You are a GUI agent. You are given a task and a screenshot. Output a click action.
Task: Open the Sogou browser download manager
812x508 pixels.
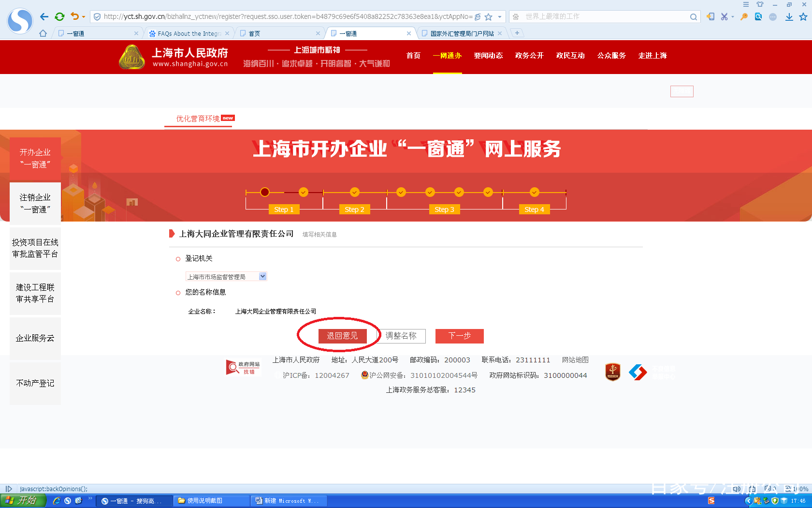(789, 16)
